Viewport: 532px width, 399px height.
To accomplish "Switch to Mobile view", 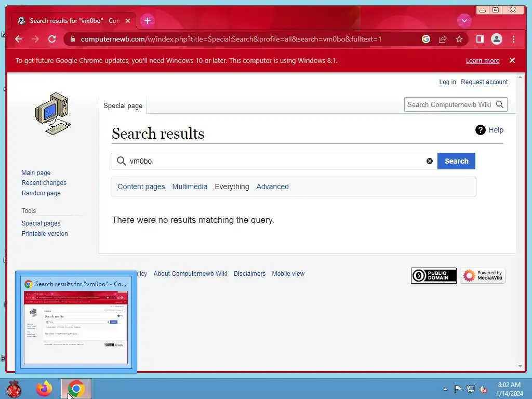I will tap(288, 273).
